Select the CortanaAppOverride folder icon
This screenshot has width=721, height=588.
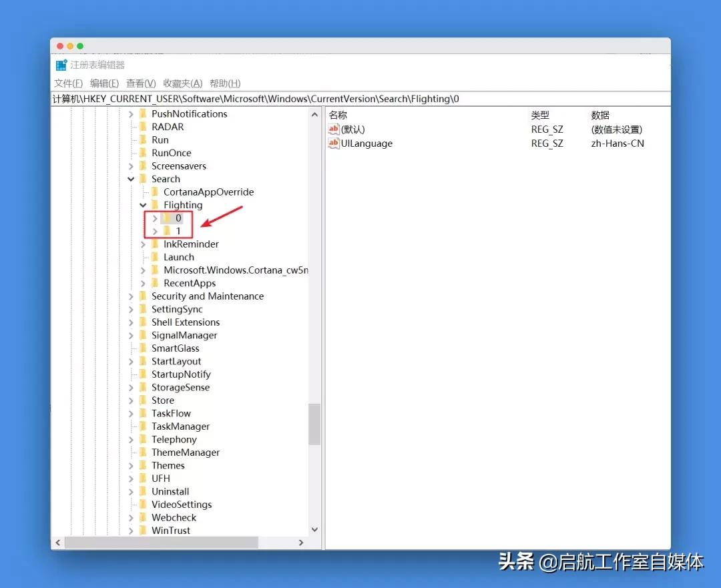[155, 192]
